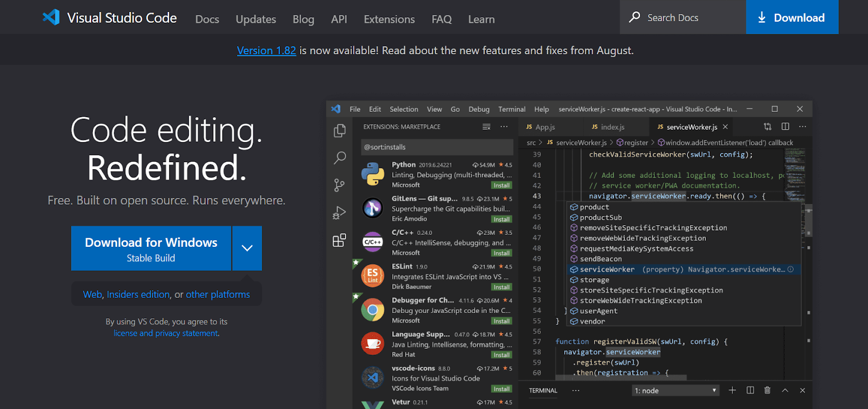The width and height of the screenshot is (868, 409).
Task: Open the Terminal menu in the menu bar
Action: 512,109
